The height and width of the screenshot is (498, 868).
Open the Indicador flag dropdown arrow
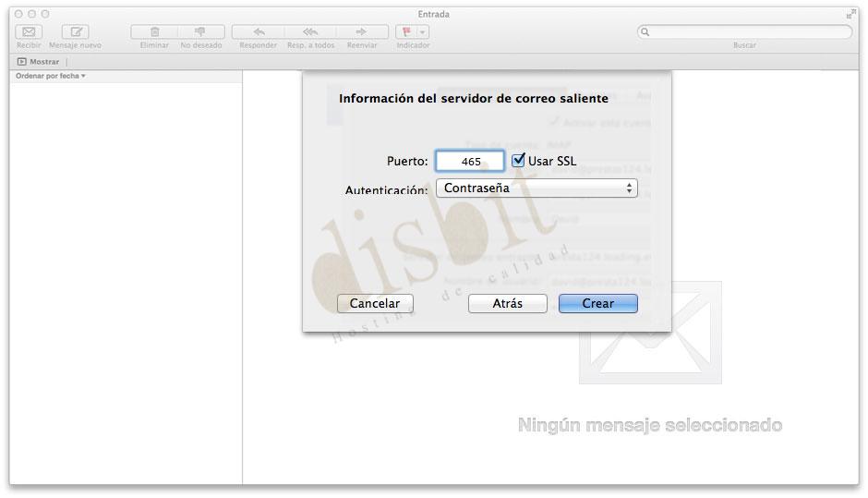pos(423,31)
